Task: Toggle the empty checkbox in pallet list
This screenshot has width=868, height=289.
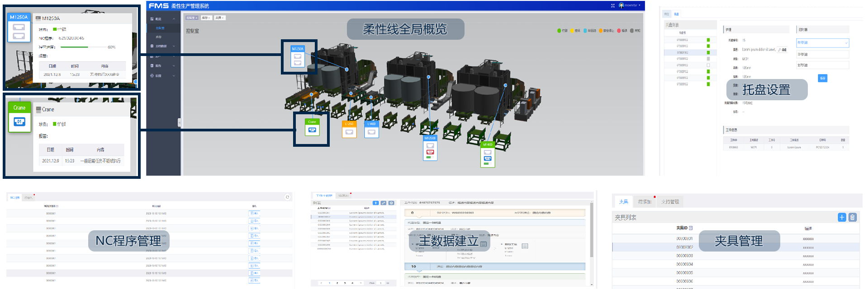Action: coord(708,65)
